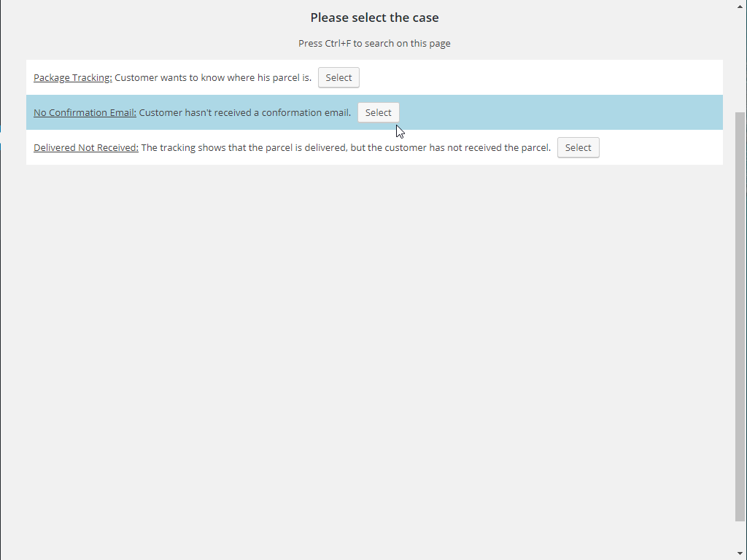Click the Select button beside parcel tracking description
The image size is (747, 560).
coord(338,77)
